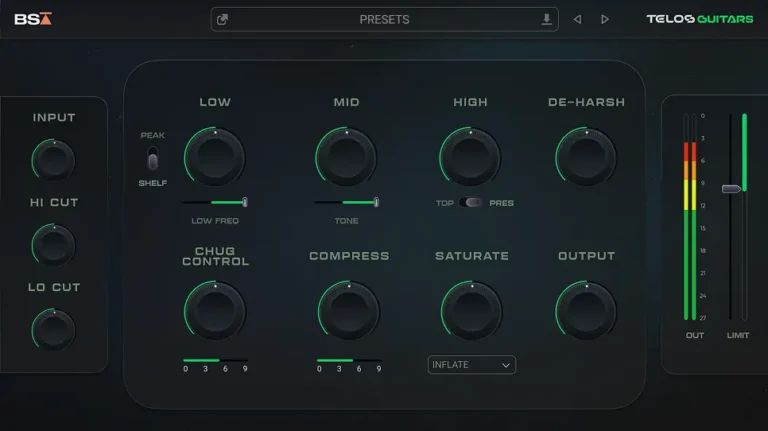Click the preset browser icon left of Presets
768x431 pixels.
(223, 19)
